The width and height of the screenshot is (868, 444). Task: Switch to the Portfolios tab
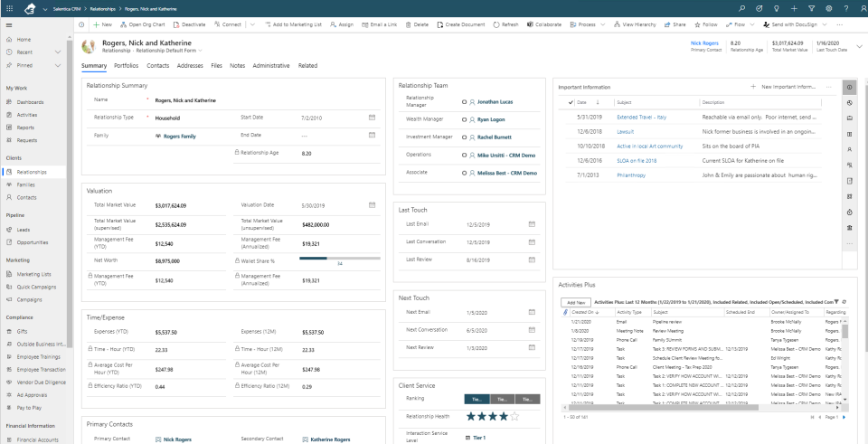click(127, 65)
